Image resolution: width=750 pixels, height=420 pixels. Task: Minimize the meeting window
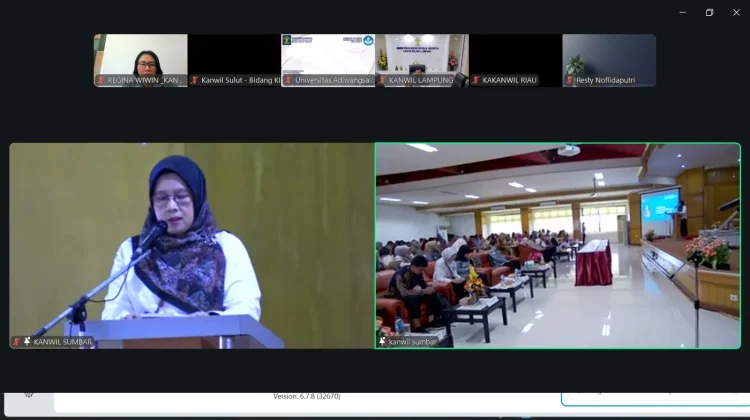683,12
